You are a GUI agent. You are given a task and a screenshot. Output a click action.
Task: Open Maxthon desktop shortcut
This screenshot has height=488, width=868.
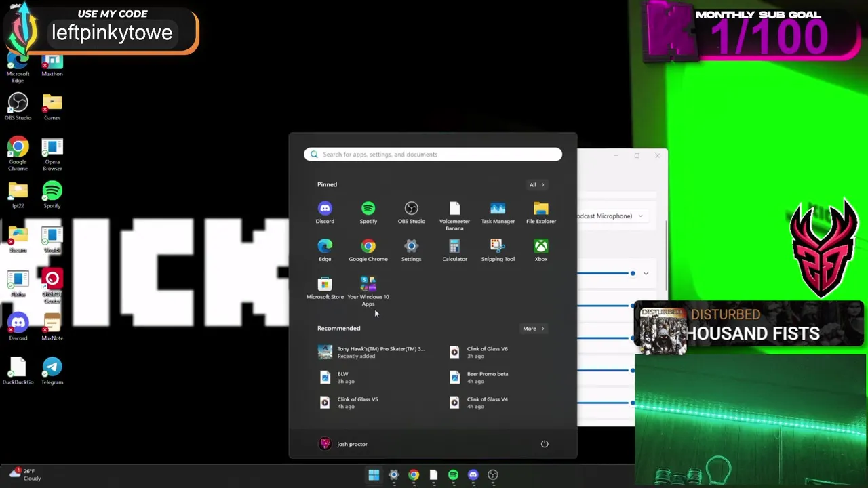pyautogui.click(x=52, y=65)
